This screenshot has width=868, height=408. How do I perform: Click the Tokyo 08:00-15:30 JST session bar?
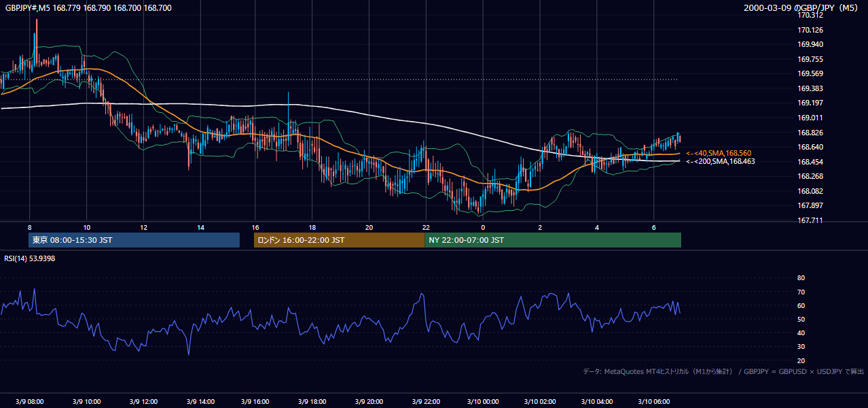point(134,240)
